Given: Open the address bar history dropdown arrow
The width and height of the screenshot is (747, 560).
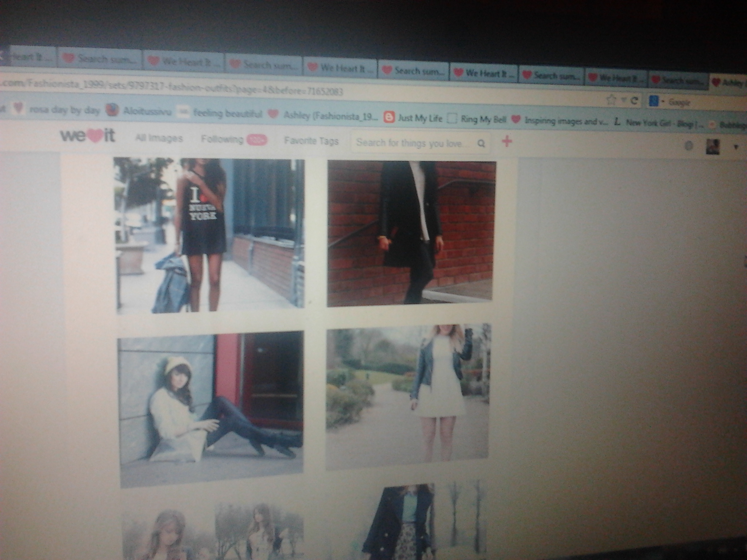Looking at the screenshot, I should [x=623, y=100].
